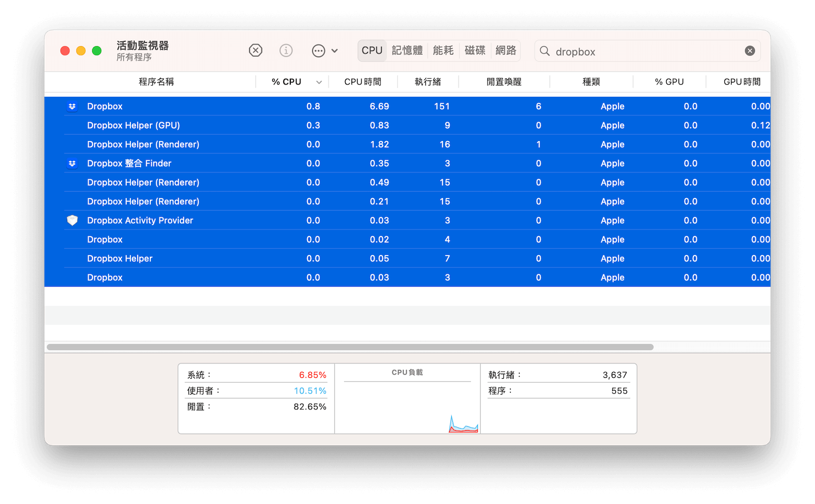Click the 所有程序 subtitle
Viewport: 815px width, 504px height.
[x=134, y=57]
